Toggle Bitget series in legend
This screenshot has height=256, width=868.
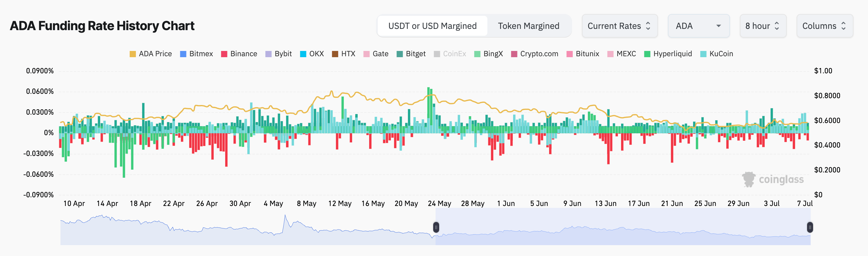click(x=411, y=54)
